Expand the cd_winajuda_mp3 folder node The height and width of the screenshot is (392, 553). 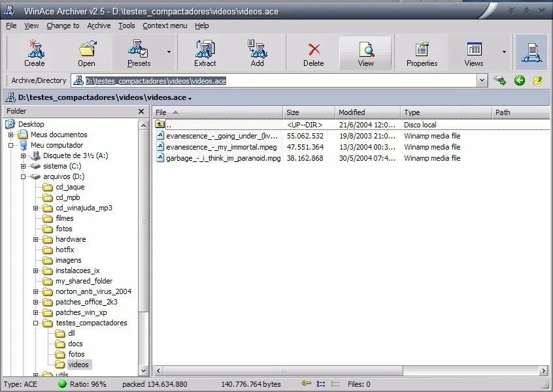pyautogui.click(x=35, y=208)
